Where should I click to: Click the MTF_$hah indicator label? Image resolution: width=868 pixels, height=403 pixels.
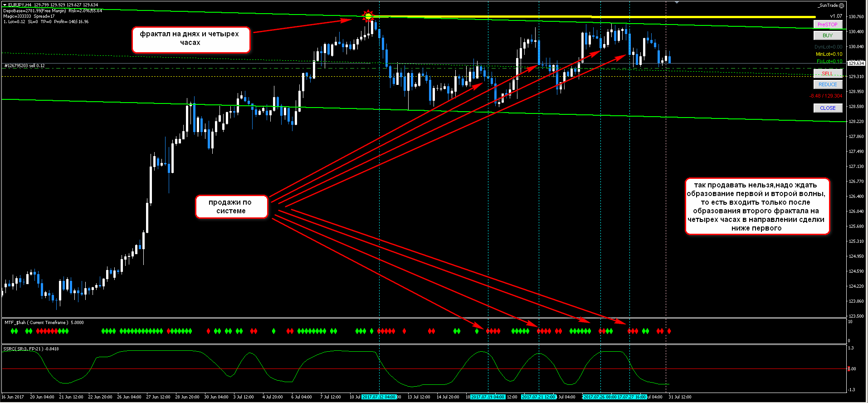click(44, 323)
